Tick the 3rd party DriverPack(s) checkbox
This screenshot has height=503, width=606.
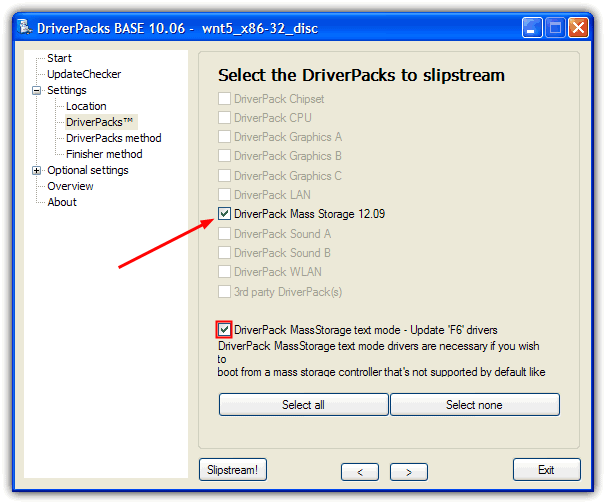224,292
